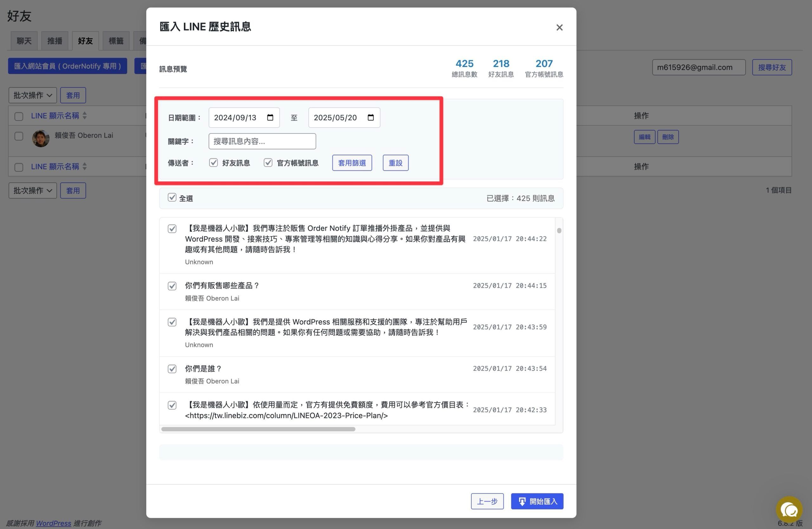Click sort arrows beside top LINE 顯示名稱
This screenshot has width=812, height=529.
85,116
